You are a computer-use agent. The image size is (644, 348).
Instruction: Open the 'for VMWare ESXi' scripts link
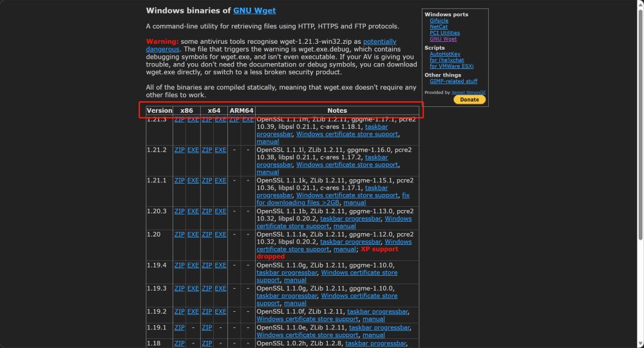(451, 66)
